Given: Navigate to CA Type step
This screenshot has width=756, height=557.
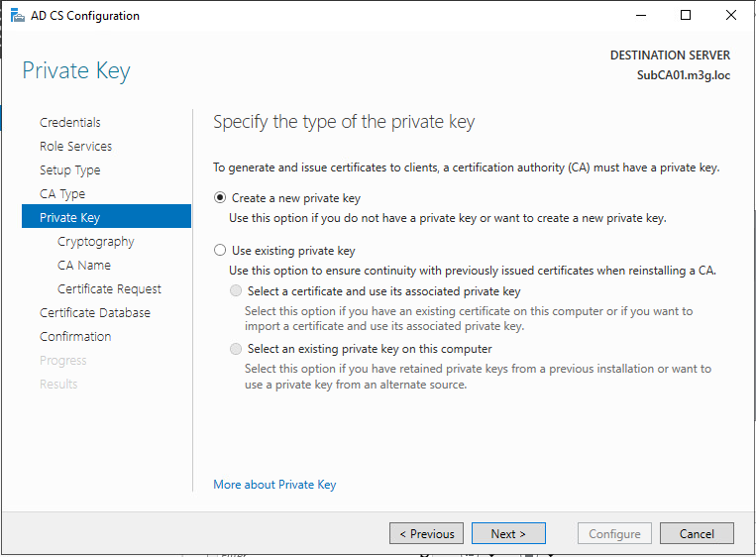Looking at the screenshot, I should click(x=62, y=194).
